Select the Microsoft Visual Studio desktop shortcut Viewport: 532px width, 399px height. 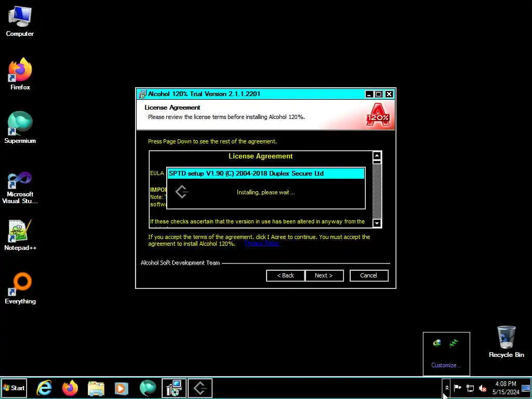[x=20, y=188]
